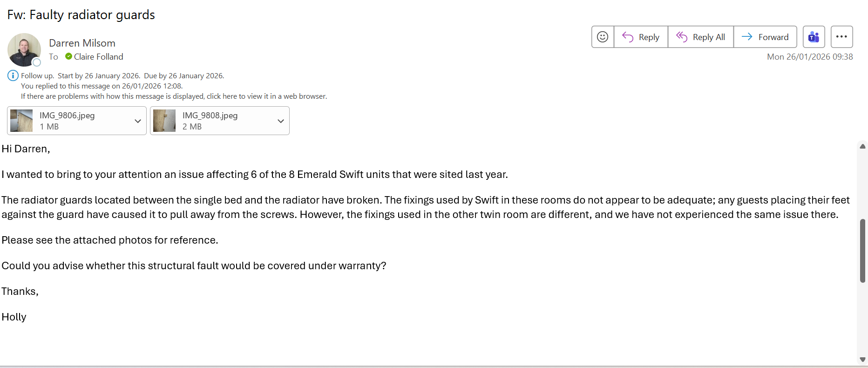The width and height of the screenshot is (868, 368).
Task: Expand the IMG_9808.jpeg attachment dropdown arrow
Action: (x=281, y=121)
